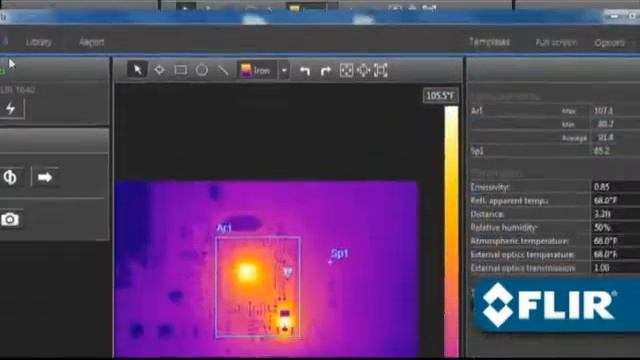Click the Full screen button

click(556, 42)
